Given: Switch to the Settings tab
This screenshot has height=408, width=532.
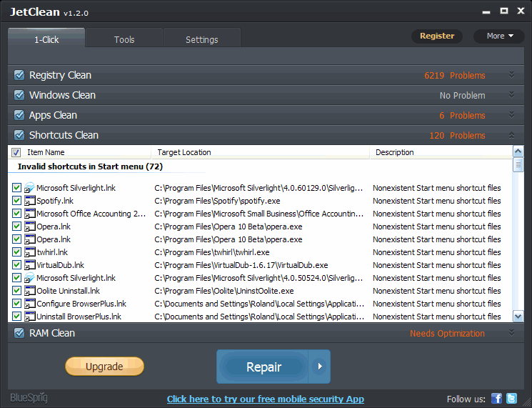Looking at the screenshot, I should [202, 39].
